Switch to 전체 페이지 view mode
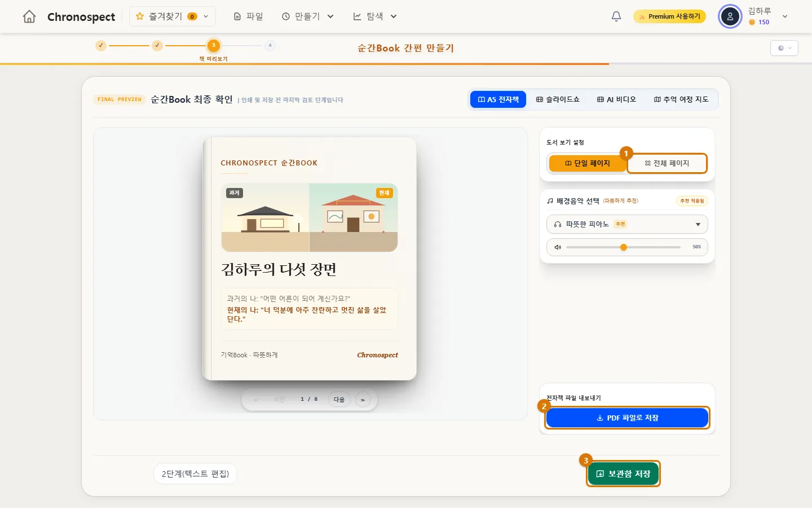 (x=667, y=163)
